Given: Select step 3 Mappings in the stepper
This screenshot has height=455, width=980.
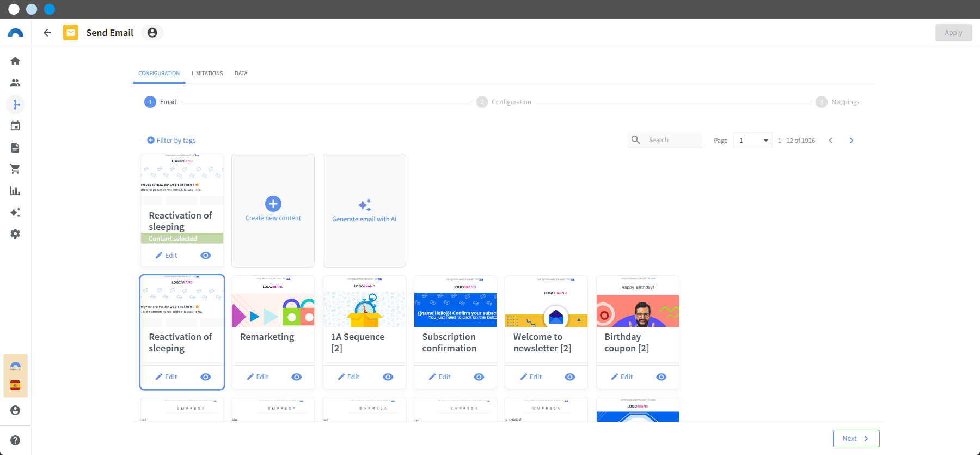Looking at the screenshot, I should point(837,102).
